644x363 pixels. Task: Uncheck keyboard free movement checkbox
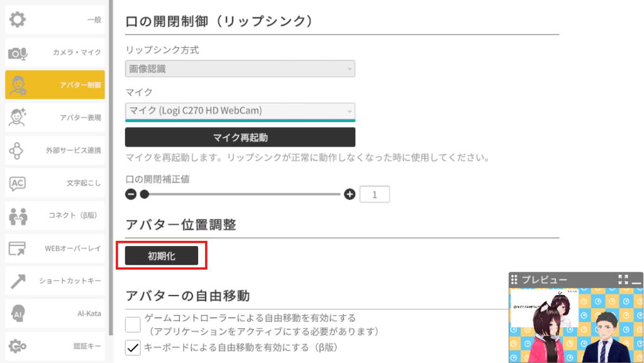[x=133, y=347]
